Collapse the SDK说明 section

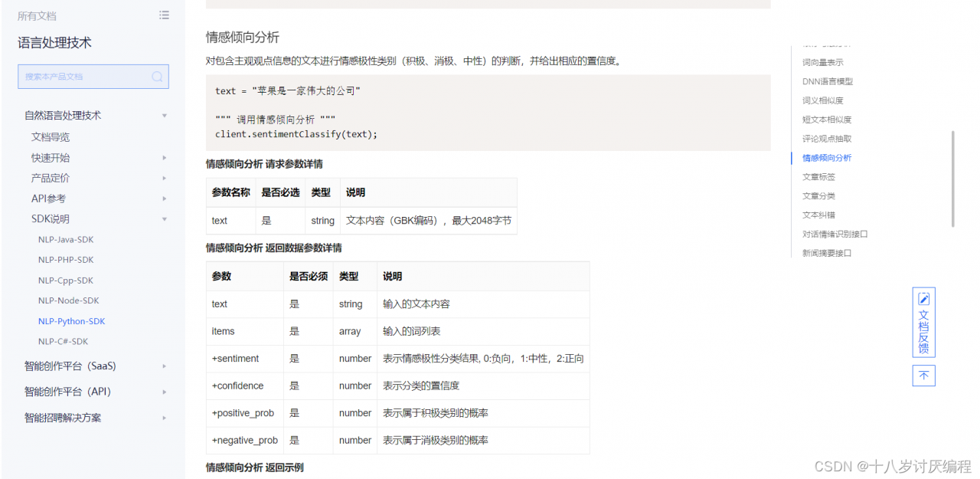tap(163, 218)
